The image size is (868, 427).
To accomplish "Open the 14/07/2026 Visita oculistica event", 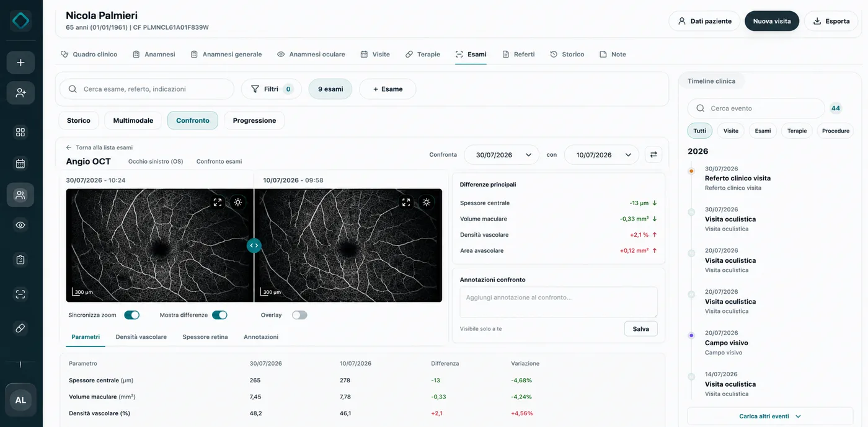I will tap(730, 384).
